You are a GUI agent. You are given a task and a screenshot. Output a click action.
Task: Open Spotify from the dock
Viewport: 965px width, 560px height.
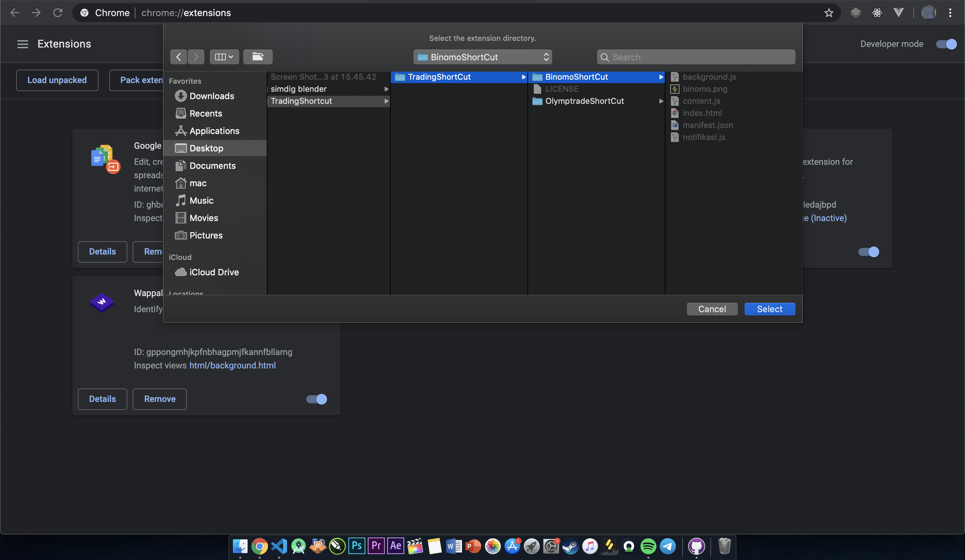click(x=648, y=546)
